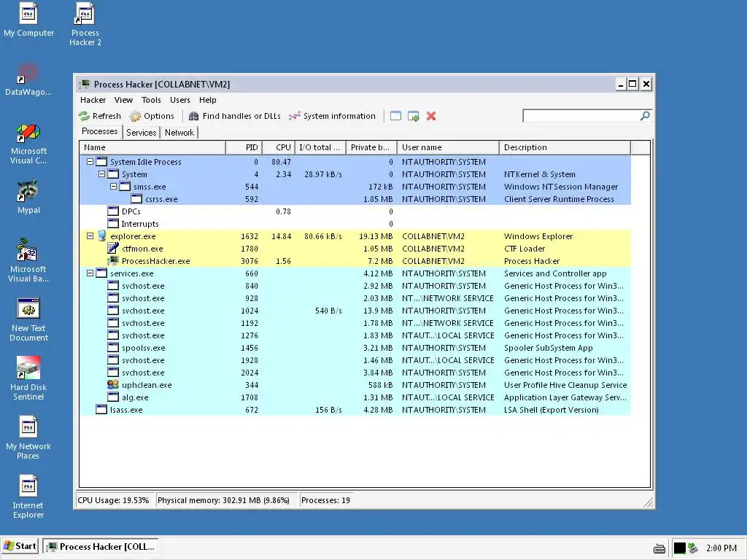Select the DPCs row
Viewport: 747px width, 560px height.
pyautogui.click(x=355, y=211)
